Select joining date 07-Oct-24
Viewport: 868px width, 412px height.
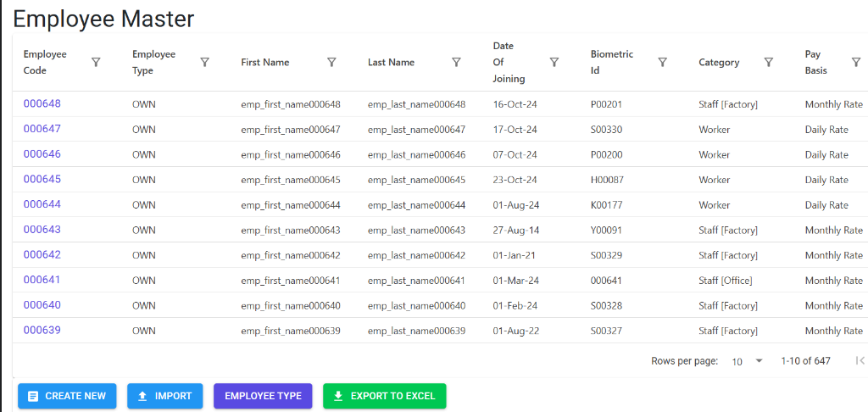515,155
